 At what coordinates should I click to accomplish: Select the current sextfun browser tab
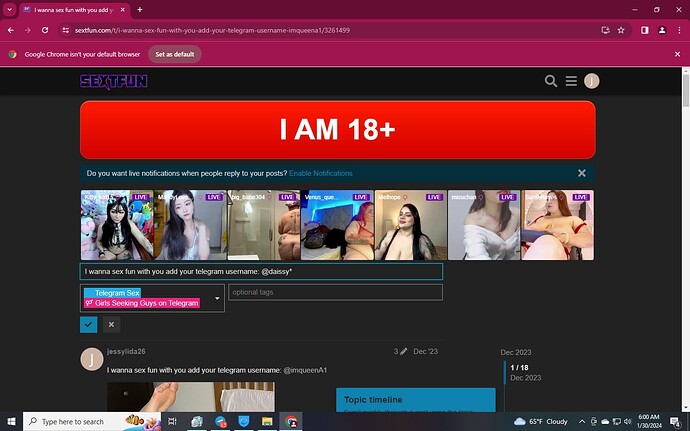[x=74, y=10]
